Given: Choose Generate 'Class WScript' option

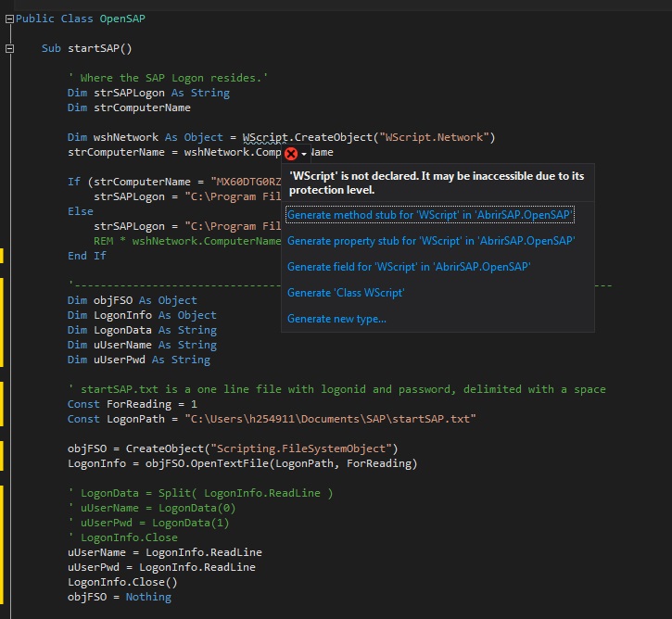Looking at the screenshot, I should pyautogui.click(x=346, y=293).
